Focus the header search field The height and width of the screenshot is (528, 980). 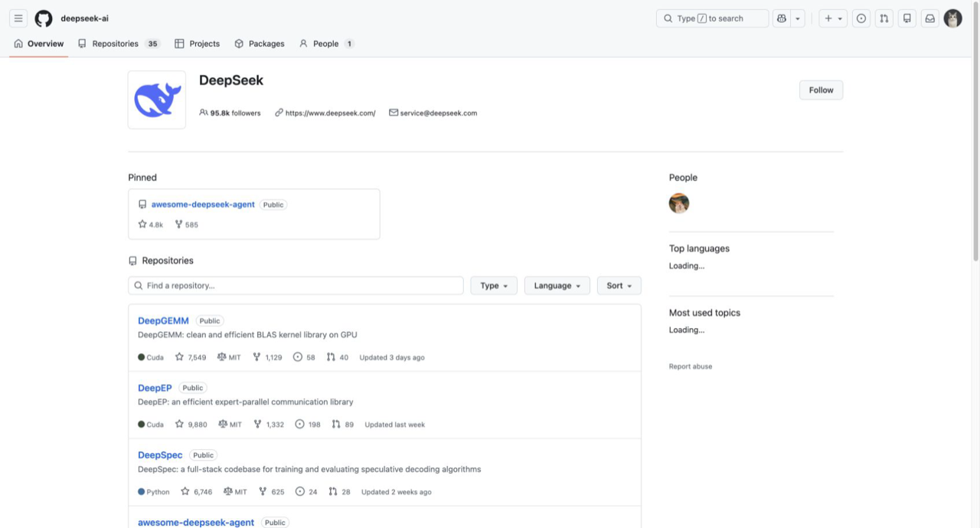(x=712, y=18)
